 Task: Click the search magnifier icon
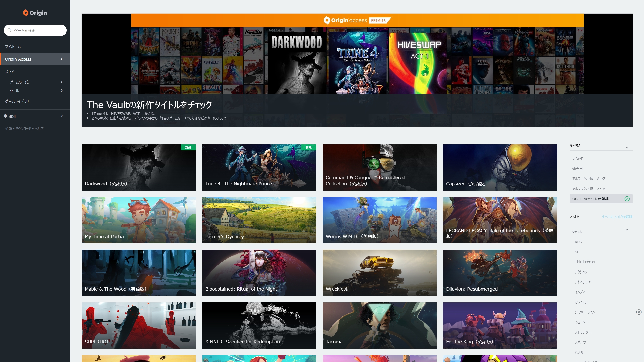pos(9,30)
